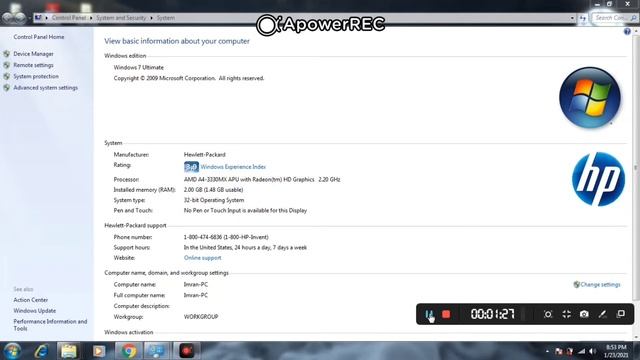The height and width of the screenshot is (360, 640).
Task: Click the Action Center flag in tray
Action: [559, 351]
